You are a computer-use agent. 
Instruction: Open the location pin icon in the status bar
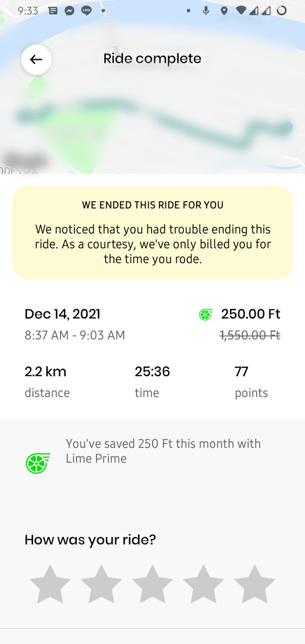[x=224, y=10]
